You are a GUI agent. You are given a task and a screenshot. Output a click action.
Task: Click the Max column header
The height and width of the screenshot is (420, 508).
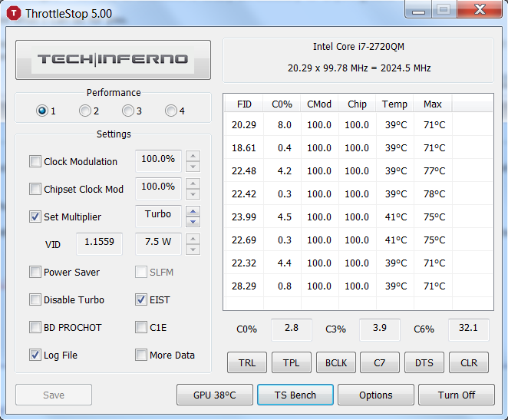coord(433,104)
